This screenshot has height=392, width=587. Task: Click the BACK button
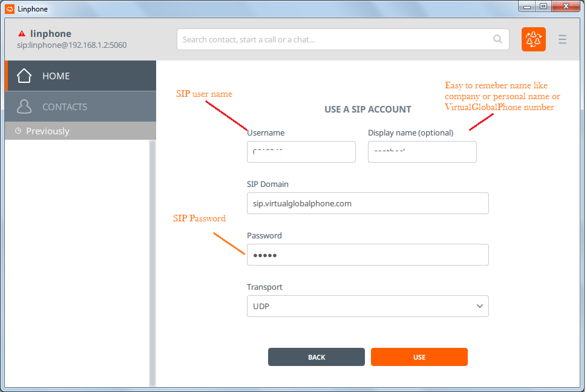pyautogui.click(x=316, y=357)
